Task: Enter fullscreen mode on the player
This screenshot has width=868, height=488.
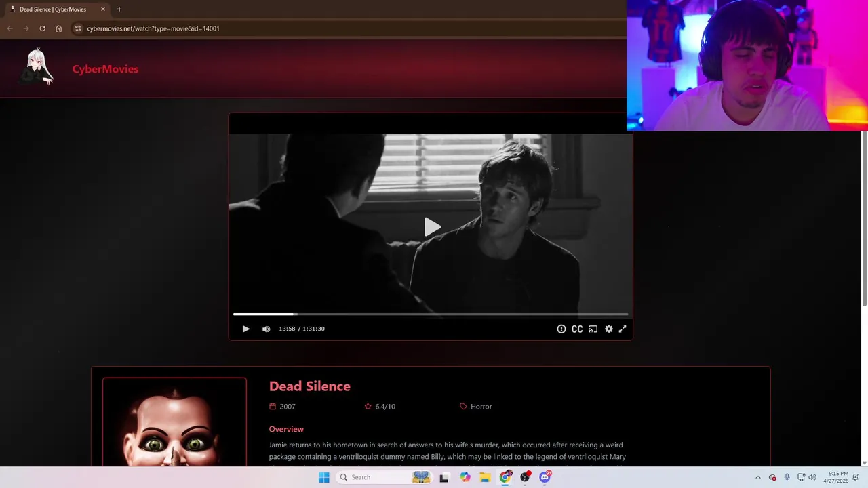Action: 623,329
